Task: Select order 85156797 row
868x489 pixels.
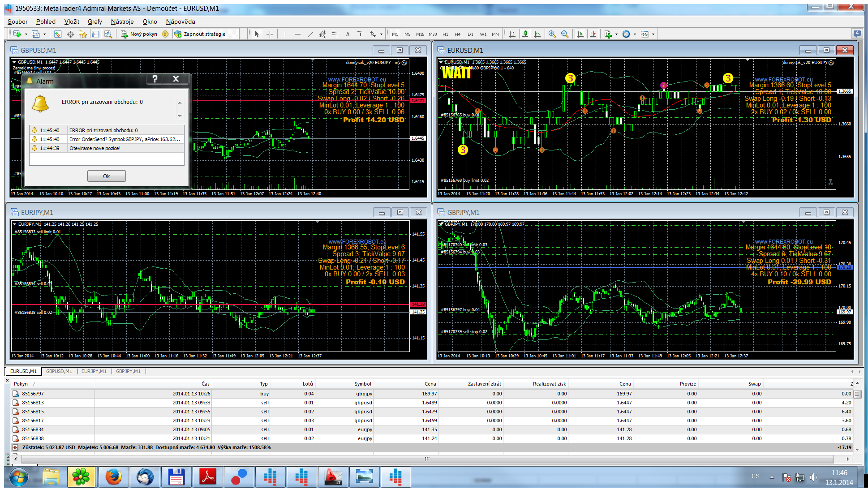Action: coord(432,394)
